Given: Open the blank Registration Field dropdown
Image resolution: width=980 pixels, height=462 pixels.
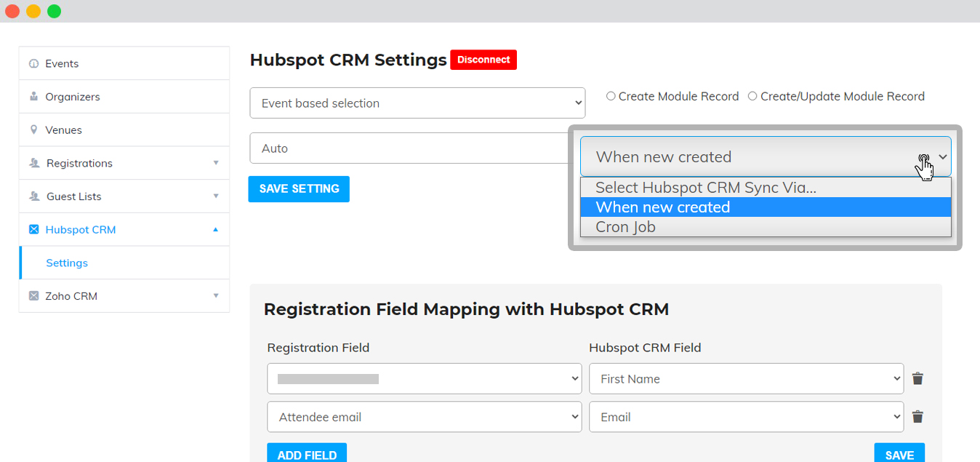Looking at the screenshot, I should point(425,378).
